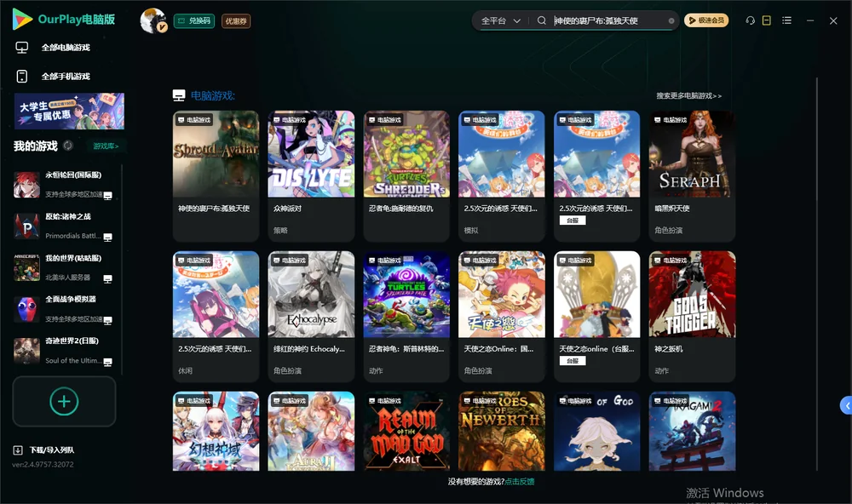The width and height of the screenshot is (852, 504).
Task: Click the PC icon on 全面战争模拟器 row
Action: pos(108,320)
